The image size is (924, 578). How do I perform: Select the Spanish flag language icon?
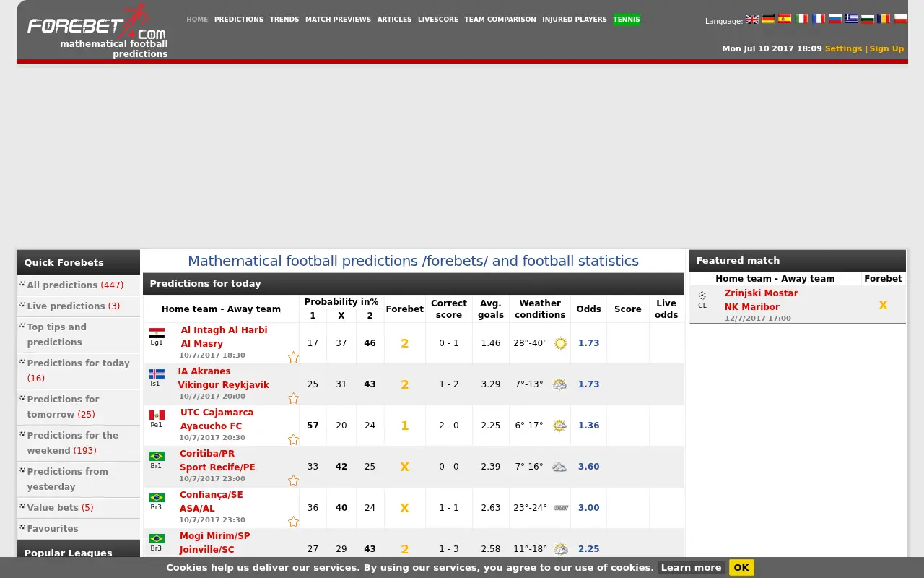tap(785, 20)
